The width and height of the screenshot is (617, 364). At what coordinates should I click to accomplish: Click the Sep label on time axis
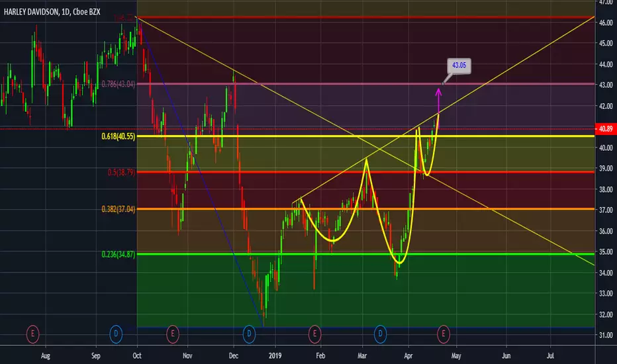tap(95, 356)
